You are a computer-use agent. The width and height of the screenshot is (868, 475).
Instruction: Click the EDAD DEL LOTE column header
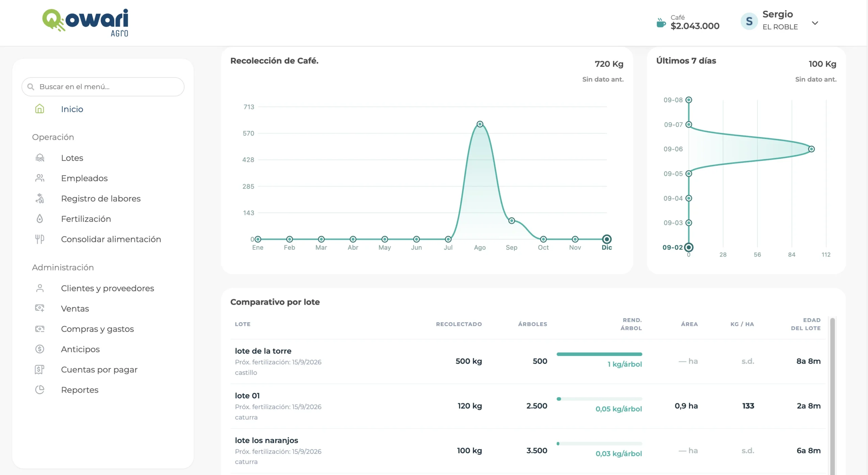pos(806,324)
